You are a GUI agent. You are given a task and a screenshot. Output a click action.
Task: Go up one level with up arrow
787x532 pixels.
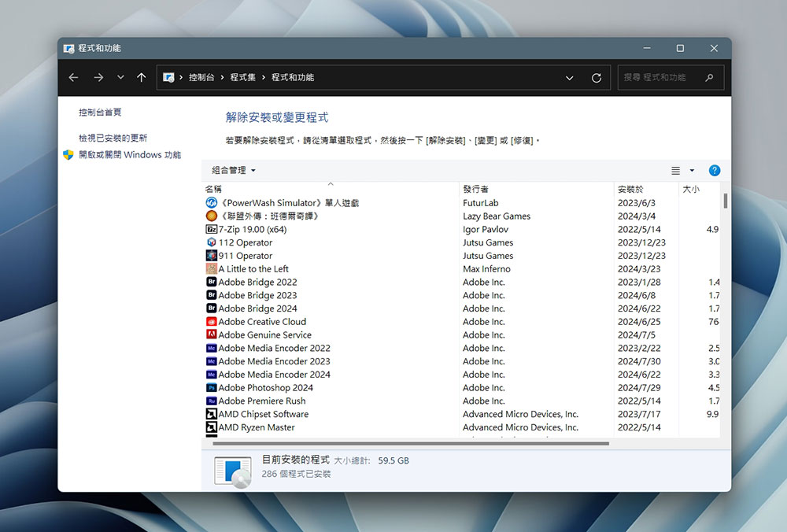(x=141, y=77)
